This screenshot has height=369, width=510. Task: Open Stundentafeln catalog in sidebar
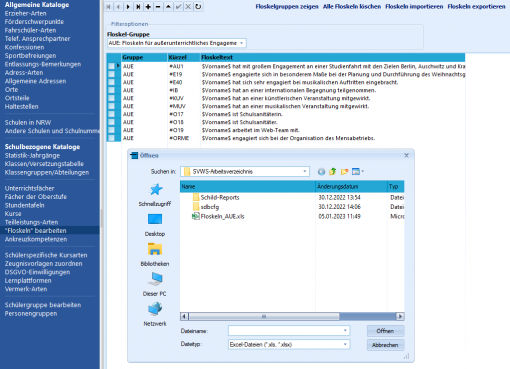coord(24,205)
